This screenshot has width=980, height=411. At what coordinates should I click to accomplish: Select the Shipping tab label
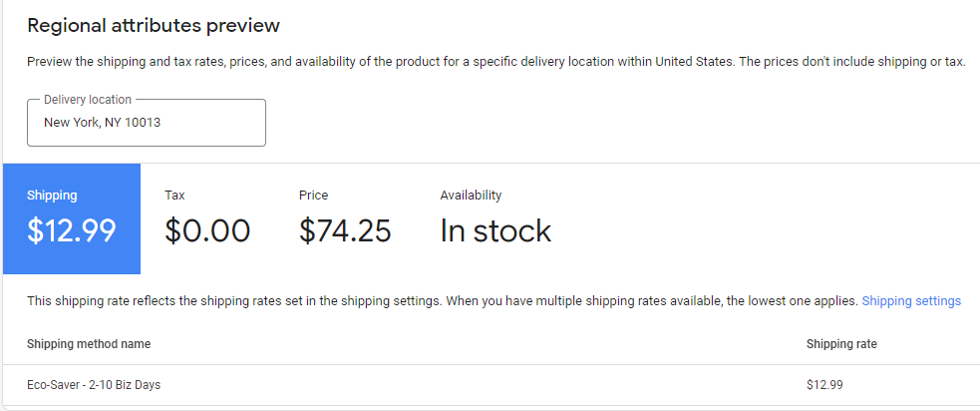pyautogui.click(x=52, y=196)
